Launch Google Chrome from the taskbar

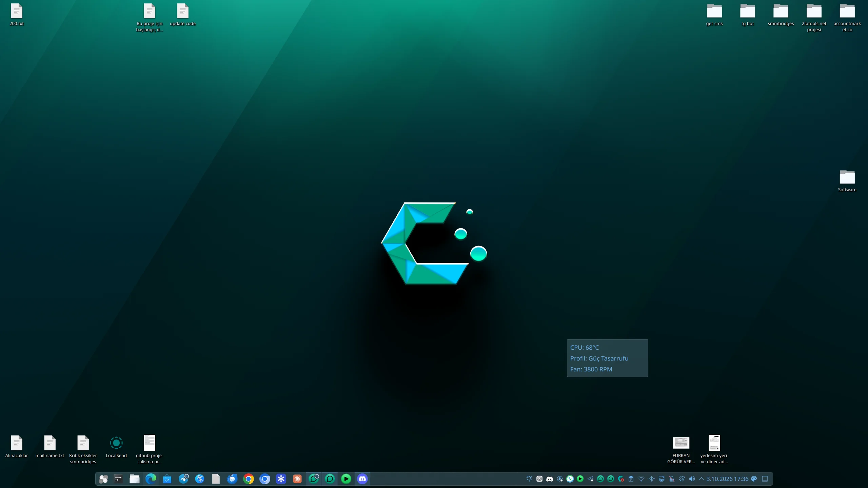pos(249,479)
